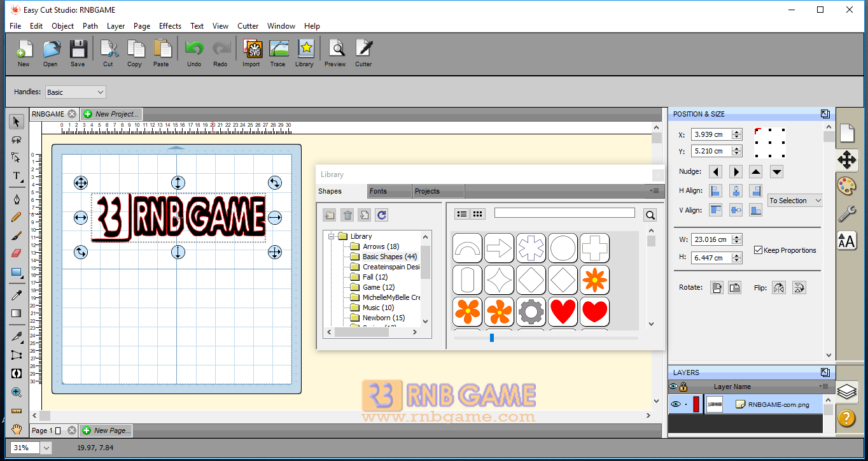Collapse the Library root tree node
The width and height of the screenshot is (868, 461).
click(332, 236)
